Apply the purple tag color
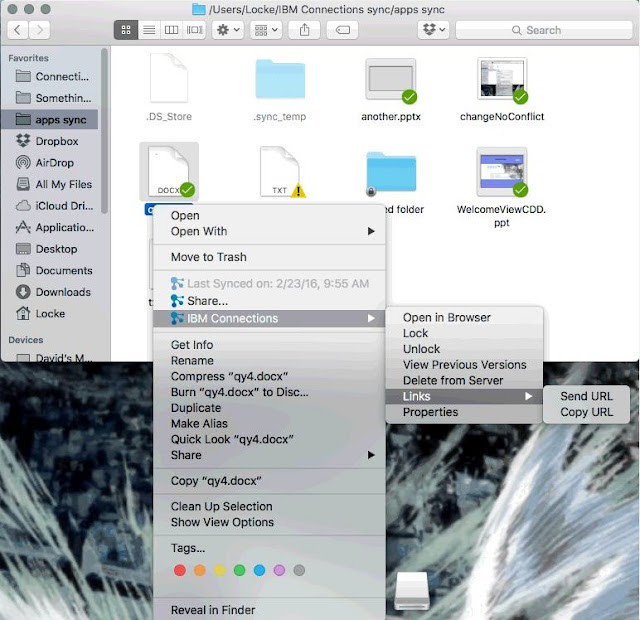This screenshot has height=620, width=640. point(279,570)
